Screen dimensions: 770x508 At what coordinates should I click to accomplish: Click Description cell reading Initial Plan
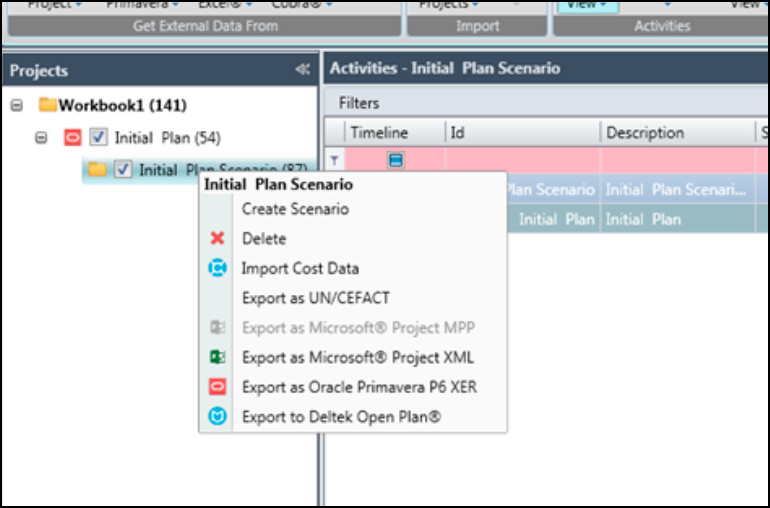pos(678,219)
